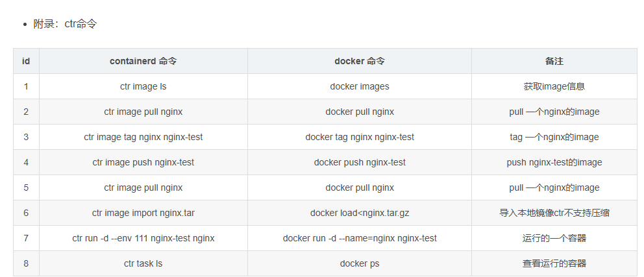This screenshot has width=644, height=277.
Task: Click 'ctr run -d --env 111' command cell
Action: coord(143,238)
